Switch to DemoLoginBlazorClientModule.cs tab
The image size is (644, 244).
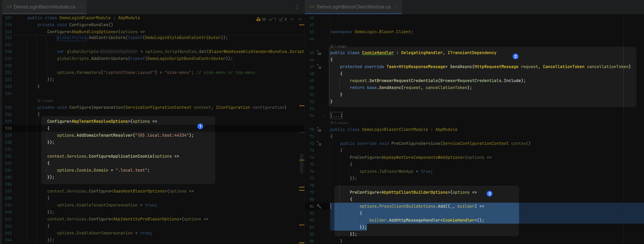353,7
